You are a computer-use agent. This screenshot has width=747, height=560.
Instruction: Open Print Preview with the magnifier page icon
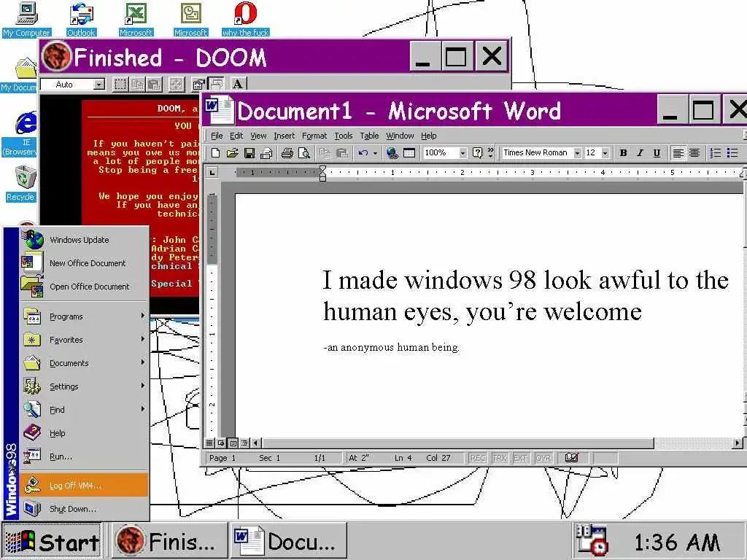click(x=303, y=153)
